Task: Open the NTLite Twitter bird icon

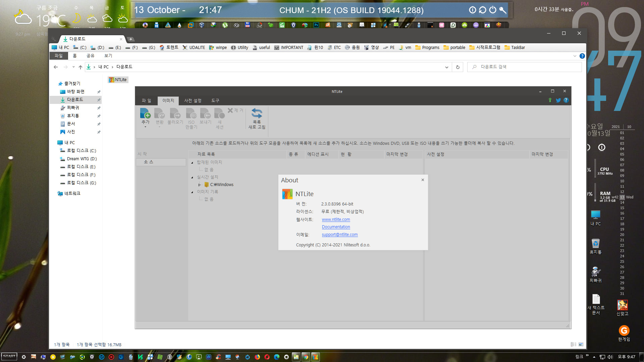Action: (x=558, y=100)
